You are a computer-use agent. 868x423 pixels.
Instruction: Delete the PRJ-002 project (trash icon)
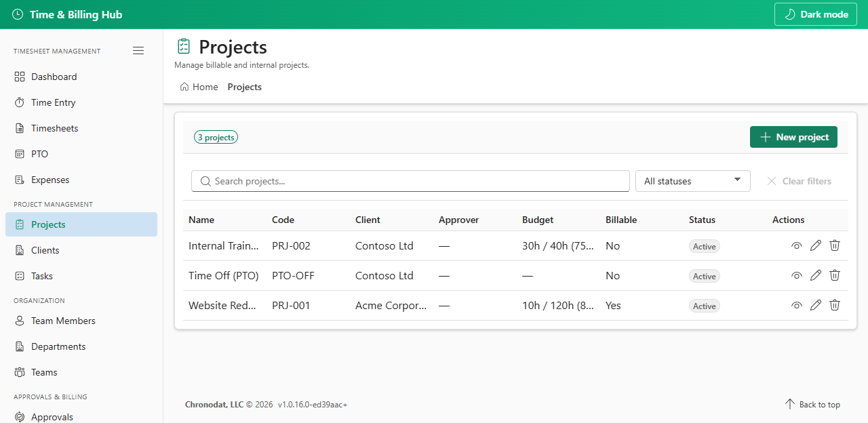point(835,245)
